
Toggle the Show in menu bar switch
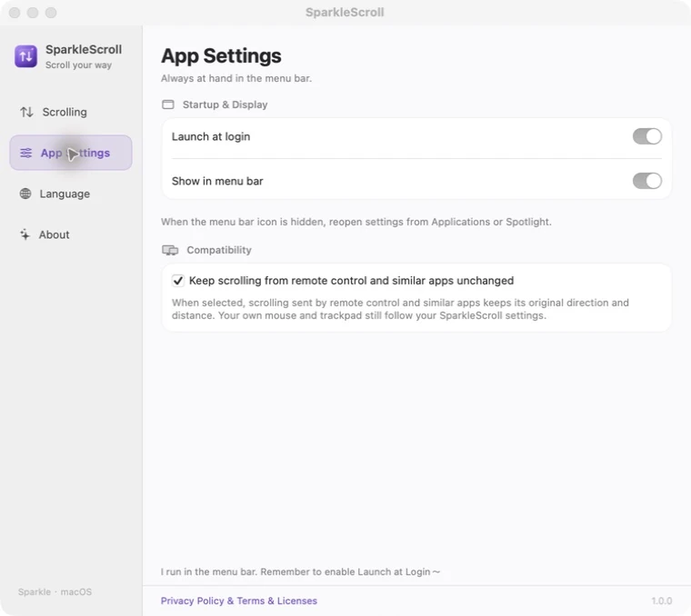click(x=647, y=181)
